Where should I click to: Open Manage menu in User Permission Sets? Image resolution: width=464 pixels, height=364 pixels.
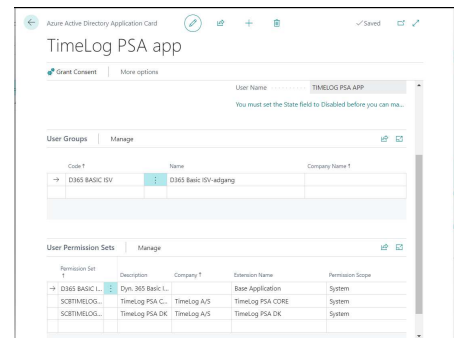pyautogui.click(x=149, y=248)
